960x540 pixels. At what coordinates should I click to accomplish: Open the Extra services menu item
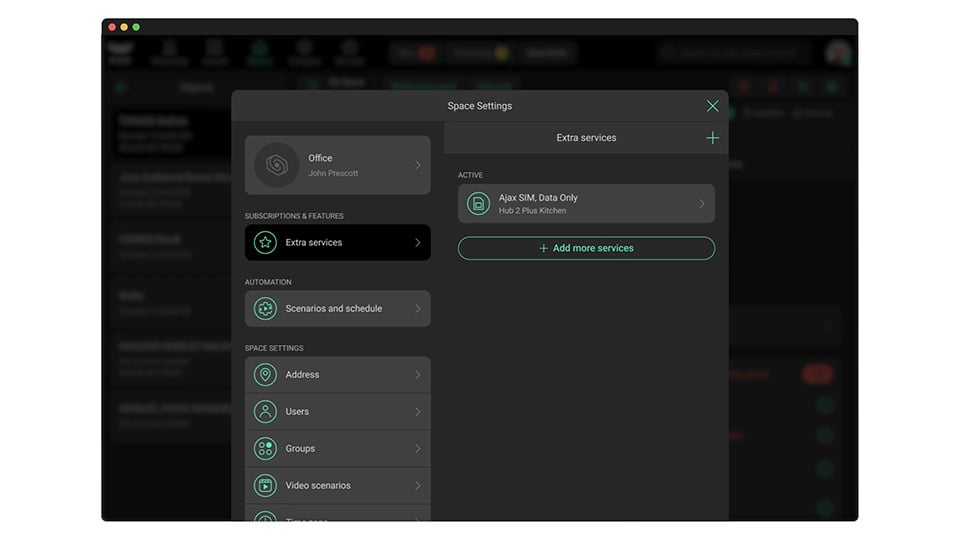click(337, 242)
